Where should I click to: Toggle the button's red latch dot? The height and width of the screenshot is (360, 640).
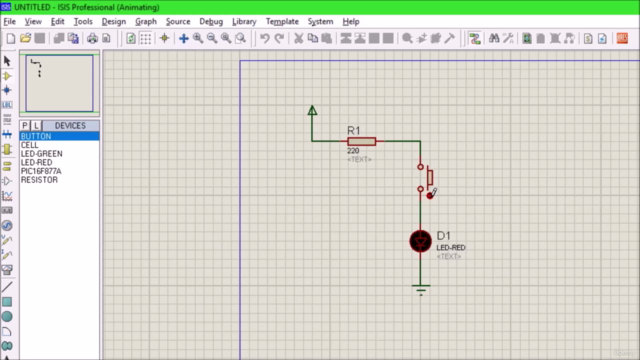coord(429,196)
